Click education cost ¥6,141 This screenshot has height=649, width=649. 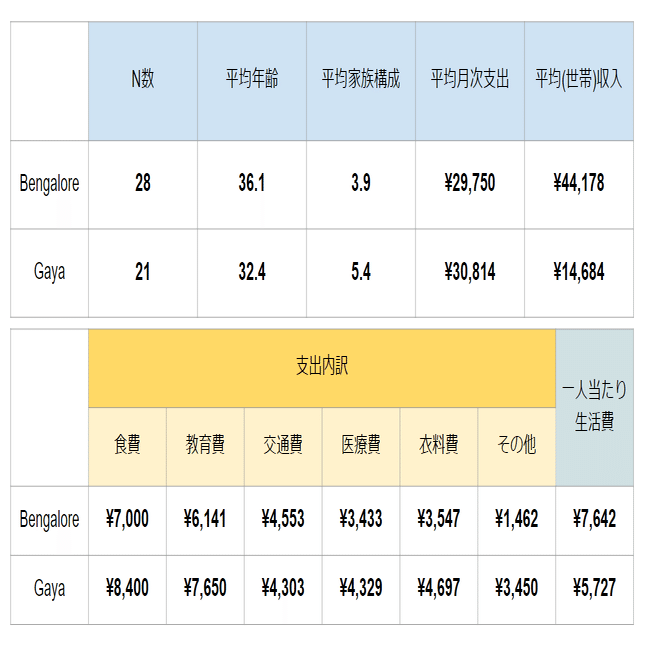click(x=205, y=519)
